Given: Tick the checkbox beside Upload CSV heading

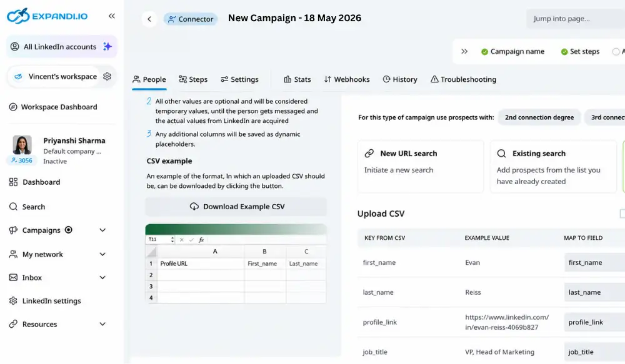Looking at the screenshot, I should pos(622,214).
